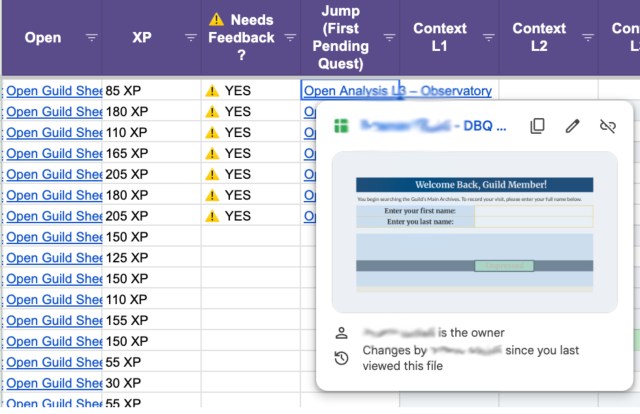Open Jump column filter menu
The height and width of the screenshot is (414, 640).
[x=388, y=38]
